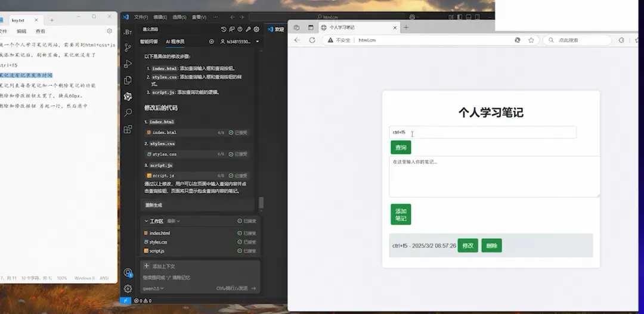Open Run and Debug view
The image size is (644, 314).
coord(128,64)
